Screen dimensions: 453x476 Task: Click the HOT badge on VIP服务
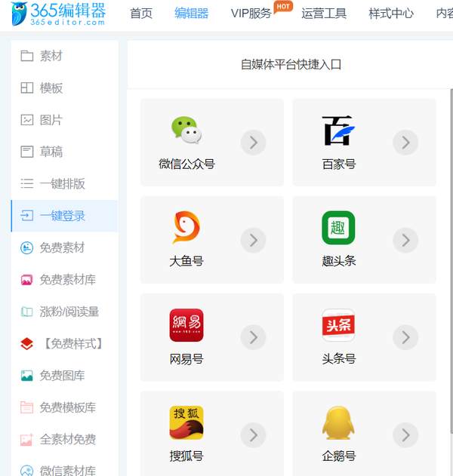pos(283,7)
